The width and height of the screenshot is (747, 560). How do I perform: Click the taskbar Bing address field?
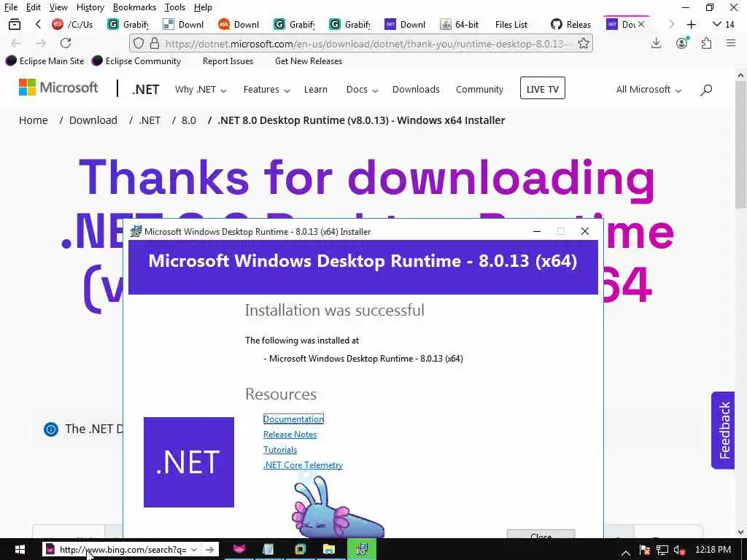[123, 550]
